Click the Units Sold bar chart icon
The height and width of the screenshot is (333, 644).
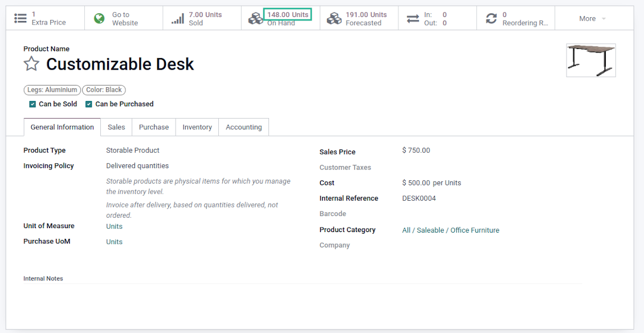point(177,18)
